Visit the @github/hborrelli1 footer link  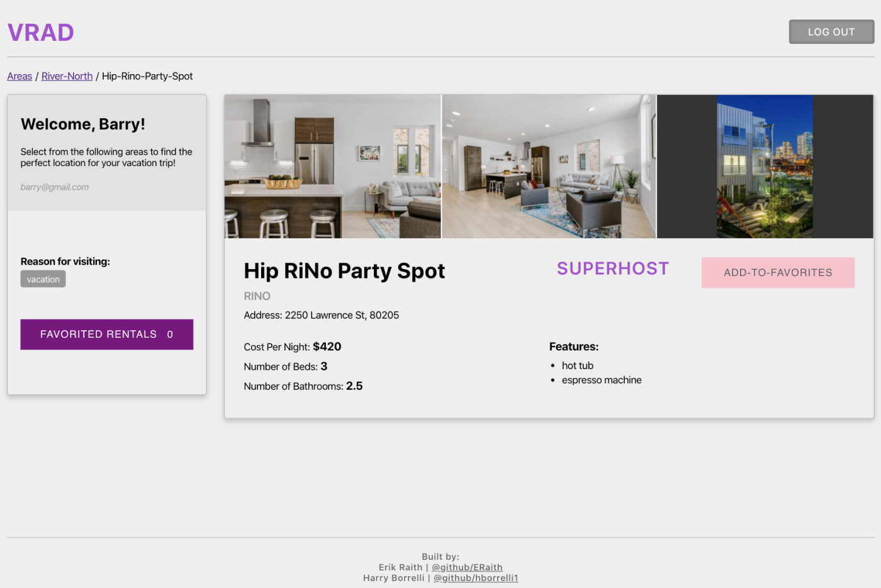point(476,578)
